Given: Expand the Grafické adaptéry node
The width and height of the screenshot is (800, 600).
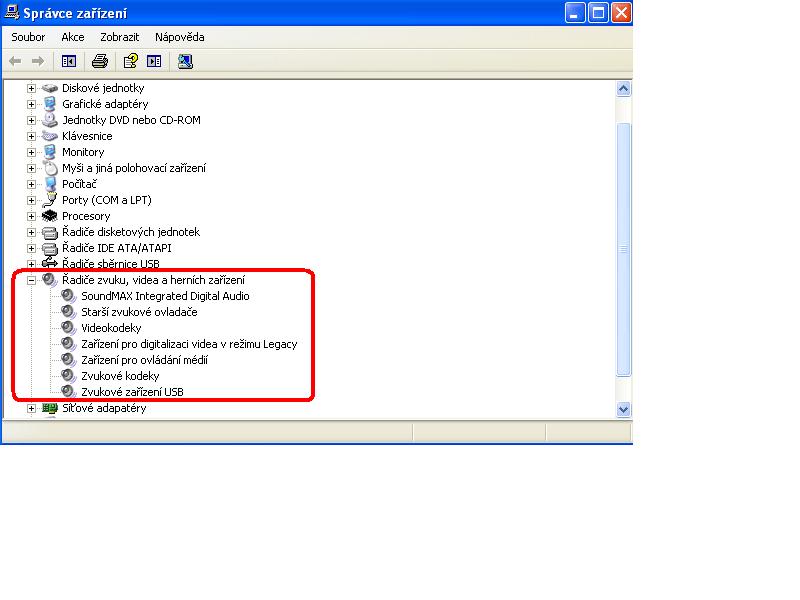Looking at the screenshot, I should tap(31, 104).
